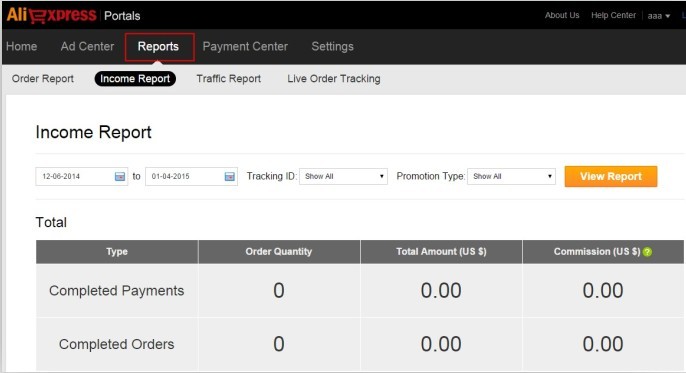
Task: Open the aaa account menu arrow
Action: (668, 16)
